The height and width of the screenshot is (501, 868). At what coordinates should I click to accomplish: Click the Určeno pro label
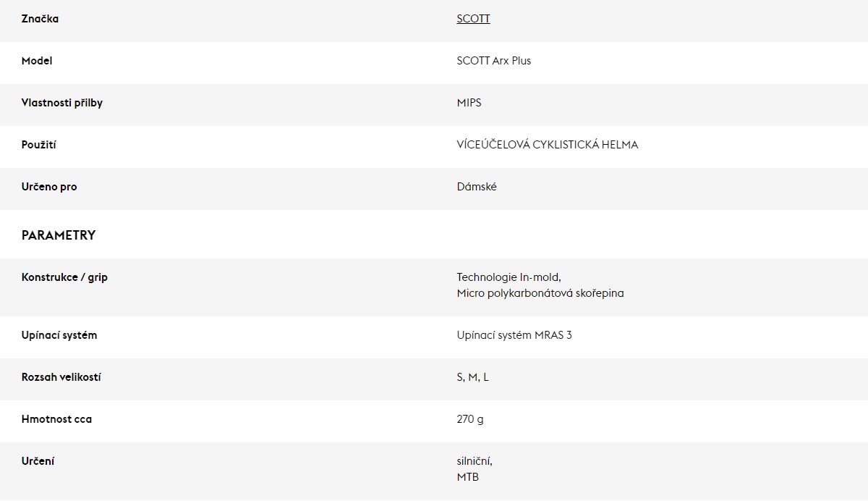[x=49, y=187]
